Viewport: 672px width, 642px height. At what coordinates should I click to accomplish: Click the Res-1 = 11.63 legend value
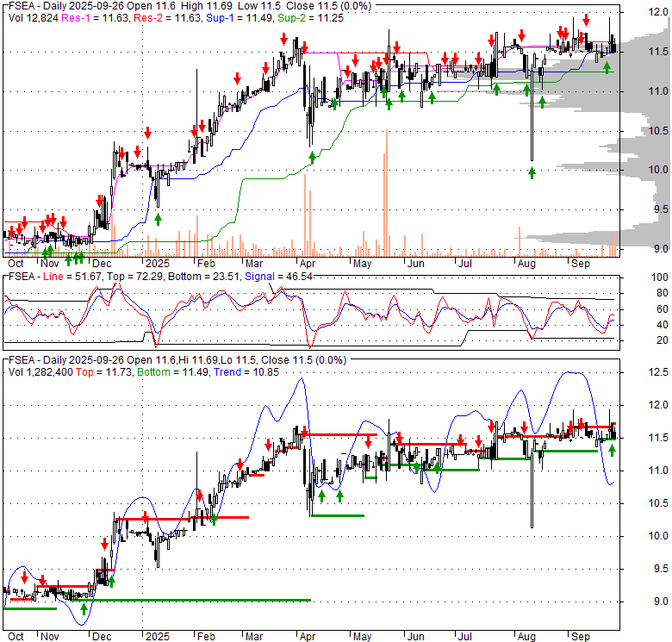96,18
